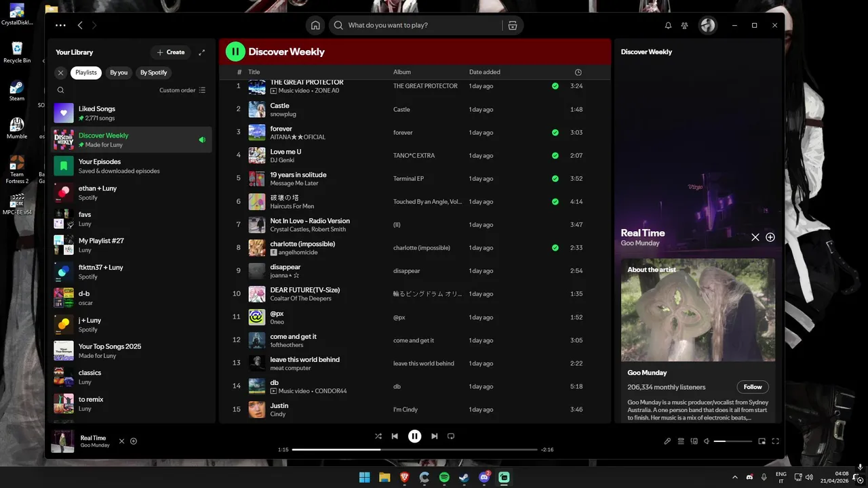Select the By you filter chip
The image size is (868, 488).
(119, 73)
